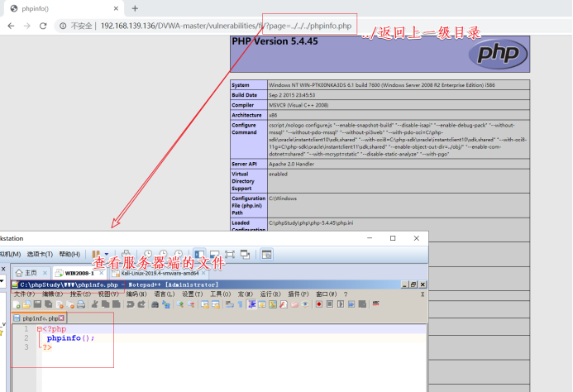This screenshot has width=573, height=392.
Task: Toggle Show Indent Guide icon in Notepad++
Action: (x=252, y=304)
